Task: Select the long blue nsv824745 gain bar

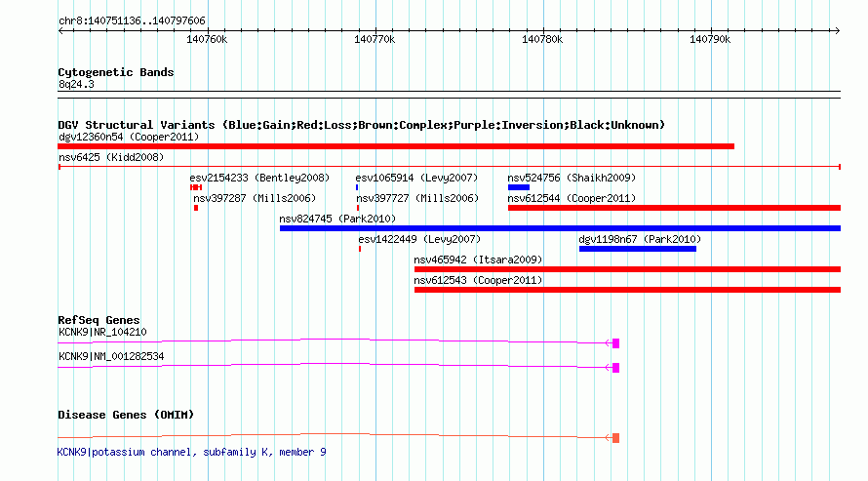Action: (x=560, y=228)
